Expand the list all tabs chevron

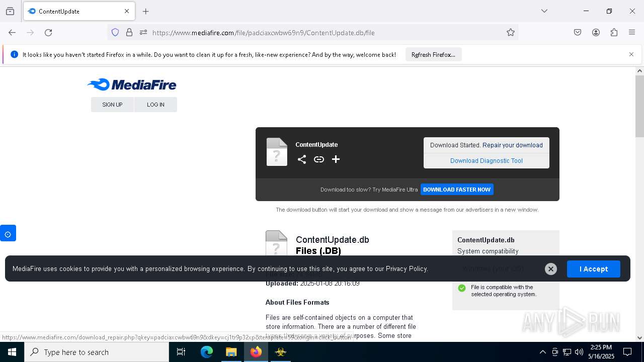(x=544, y=11)
